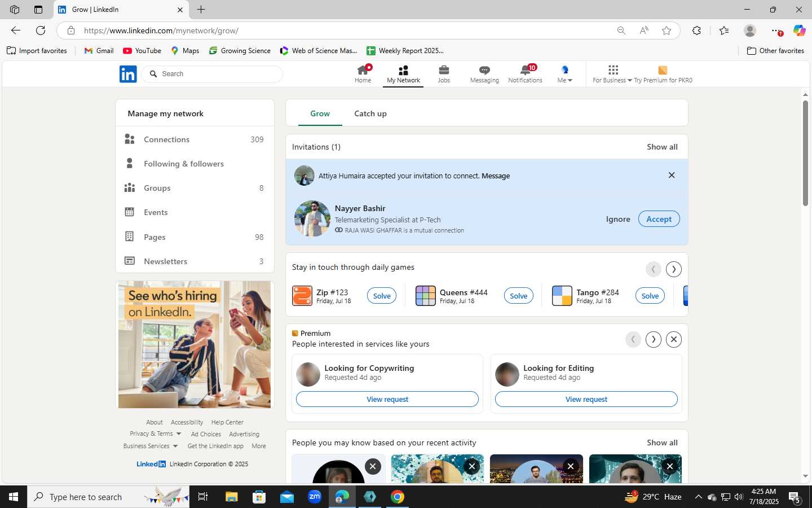Open Notifications bell with 10 badge
812x508 pixels.
coord(525,74)
